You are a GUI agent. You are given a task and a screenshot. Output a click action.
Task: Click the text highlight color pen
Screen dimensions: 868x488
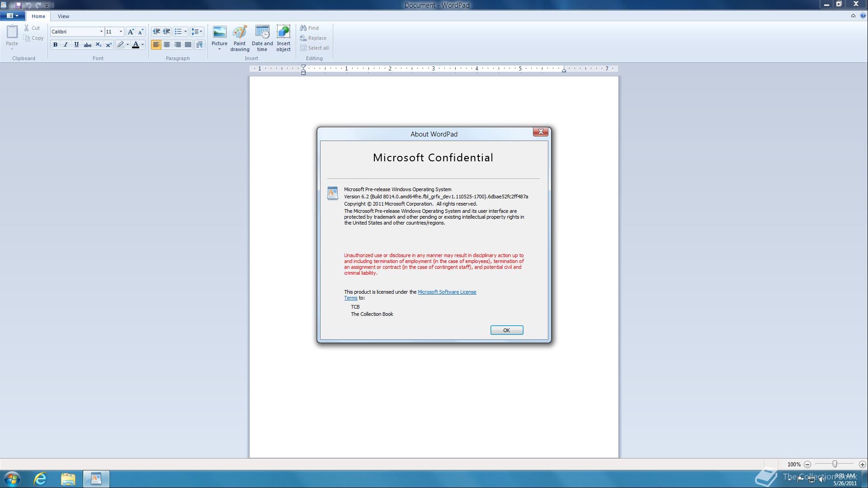(x=120, y=45)
